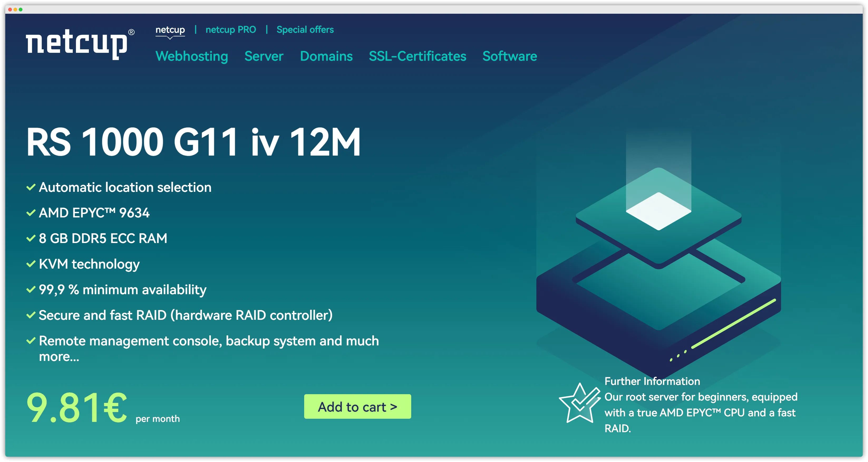This screenshot has width=868, height=462.
Task: Open the Special offers link
Action: tap(305, 30)
